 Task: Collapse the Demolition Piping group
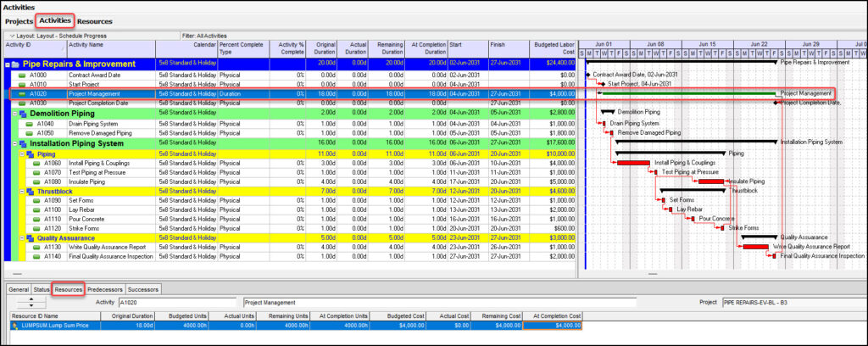point(15,114)
